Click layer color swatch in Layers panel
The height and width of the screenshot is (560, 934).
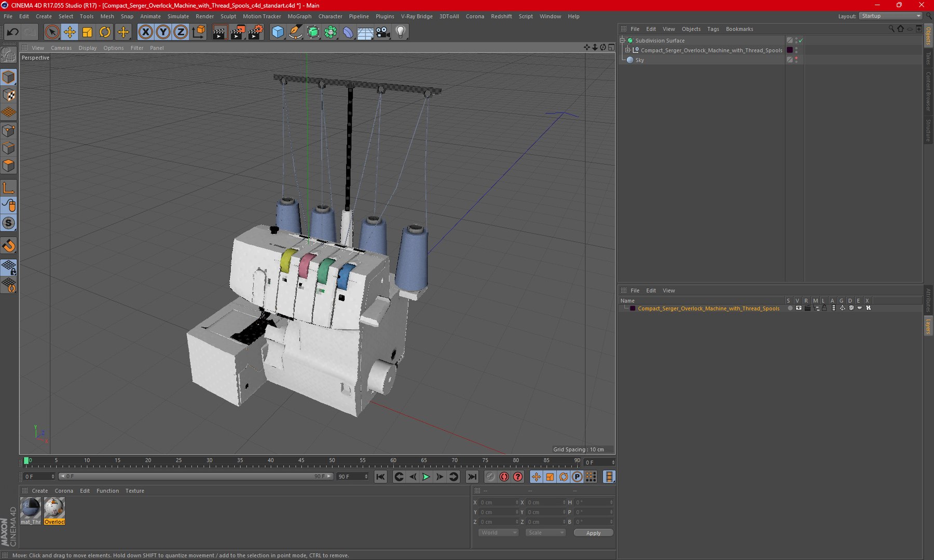633,308
